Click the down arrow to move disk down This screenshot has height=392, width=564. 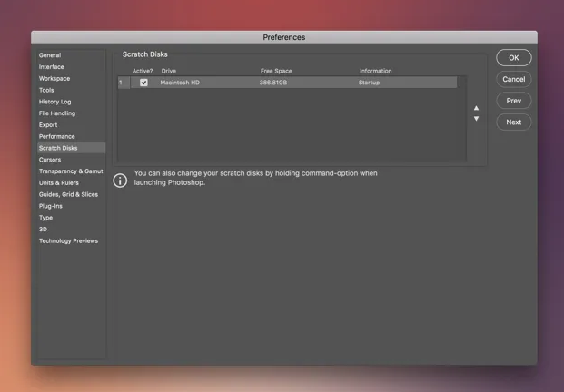476,119
